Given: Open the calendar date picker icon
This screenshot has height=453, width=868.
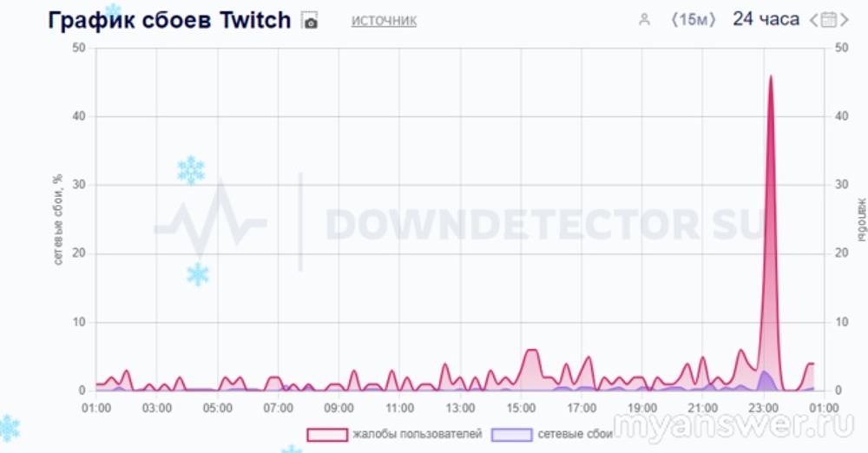Looking at the screenshot, I should coord(829,20).
